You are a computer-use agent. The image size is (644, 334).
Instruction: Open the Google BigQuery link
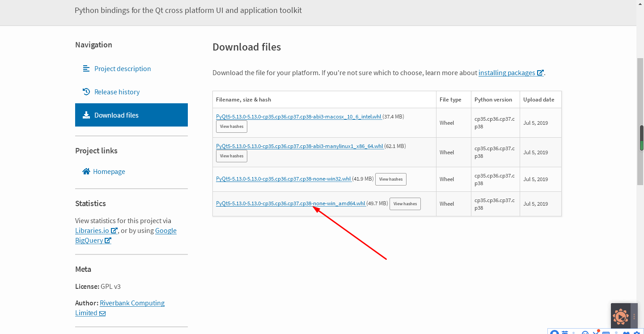pyautogui.click(x=126, y=236)
